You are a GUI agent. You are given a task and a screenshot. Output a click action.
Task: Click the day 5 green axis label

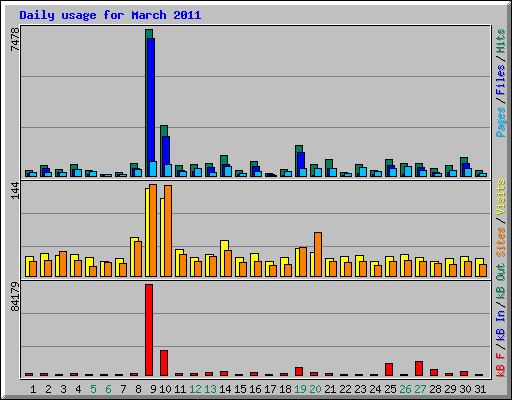pyautogui.click(x=93, y=389)
